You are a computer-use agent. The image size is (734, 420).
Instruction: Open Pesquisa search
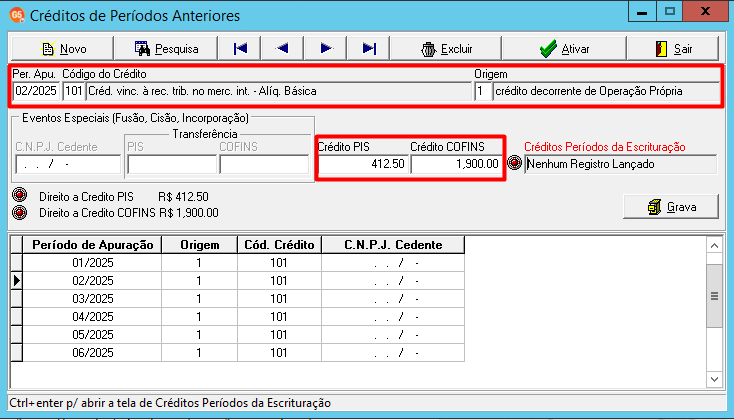(166, 49)
